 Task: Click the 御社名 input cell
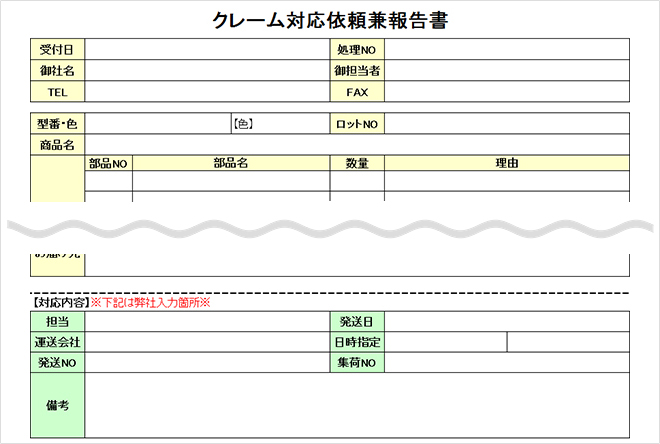pyautogui.click(x=207, y=71)
